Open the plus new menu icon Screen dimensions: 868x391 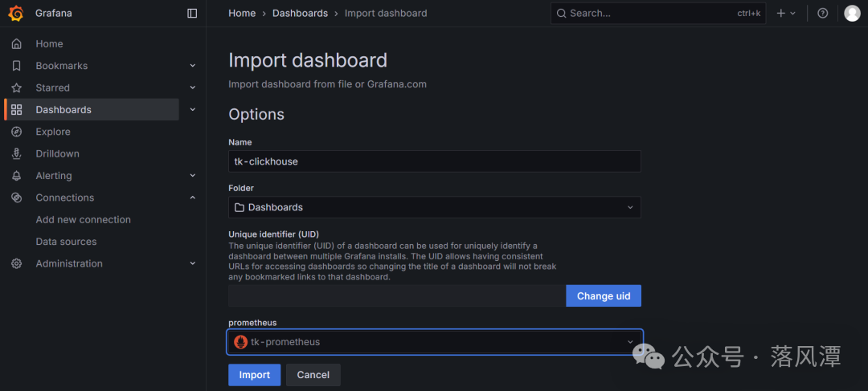pos(781,14)
